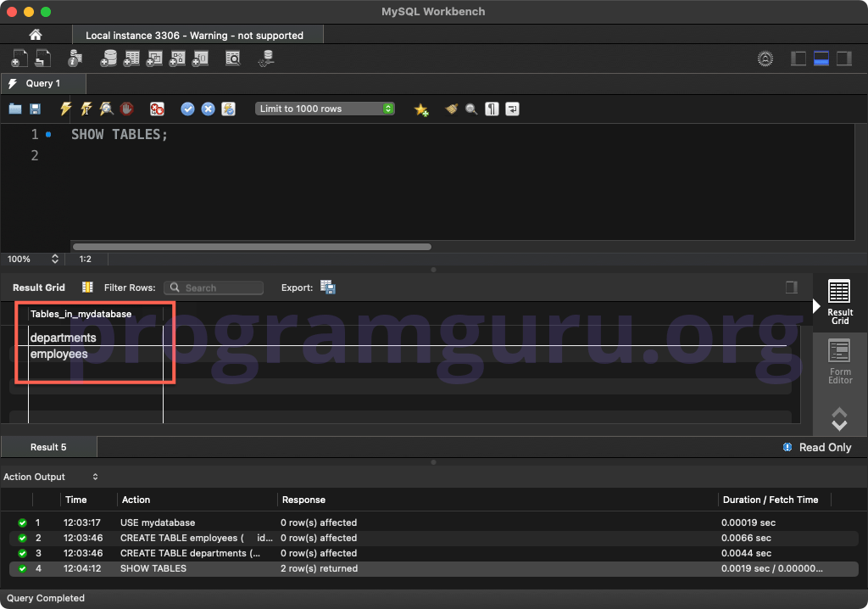Screen dimensions: 868x609
Task: Execute statement under cursor icon
Action: click(86, 109)
